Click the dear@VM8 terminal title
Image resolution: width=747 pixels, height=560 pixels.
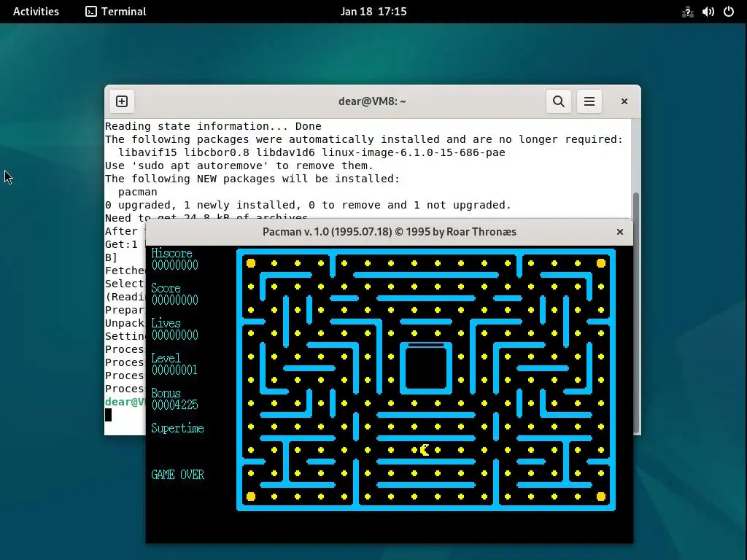(x=372, y=101)
